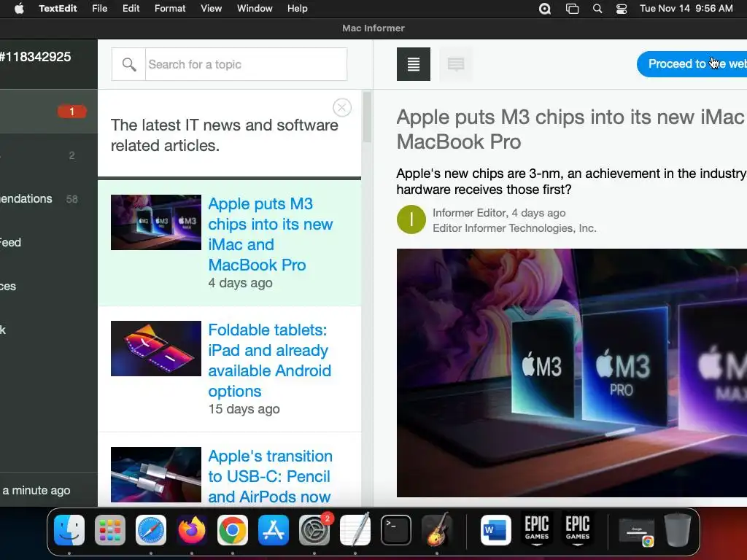The image size is (747, 560).
Task: Open Firefox from the Dock
Action: pos(192,530)
